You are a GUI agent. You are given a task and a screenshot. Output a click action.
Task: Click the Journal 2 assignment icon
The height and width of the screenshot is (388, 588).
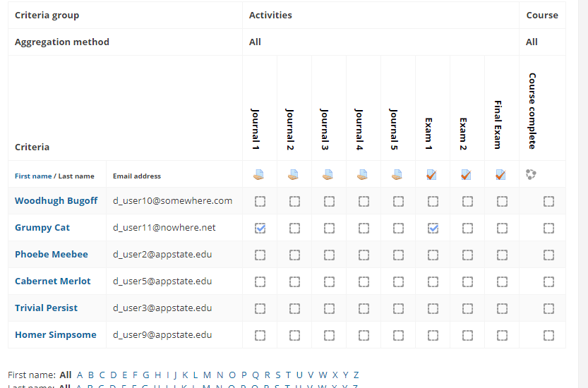pyautogui.click(x=293, y=175)
